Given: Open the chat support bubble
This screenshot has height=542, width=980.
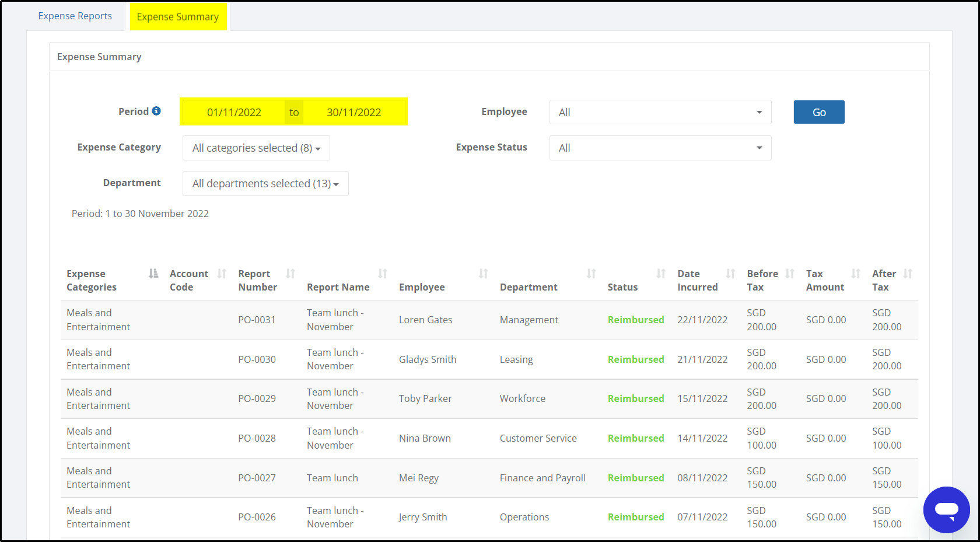Looking at the screenshot, I should (x=946, y=509).
